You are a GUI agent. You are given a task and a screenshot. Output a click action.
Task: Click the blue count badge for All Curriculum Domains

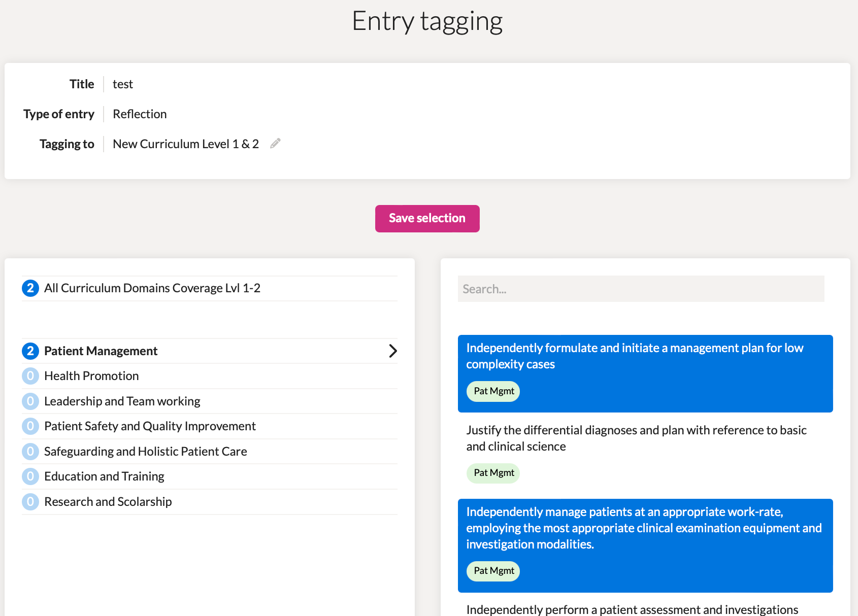click(30, 288)
